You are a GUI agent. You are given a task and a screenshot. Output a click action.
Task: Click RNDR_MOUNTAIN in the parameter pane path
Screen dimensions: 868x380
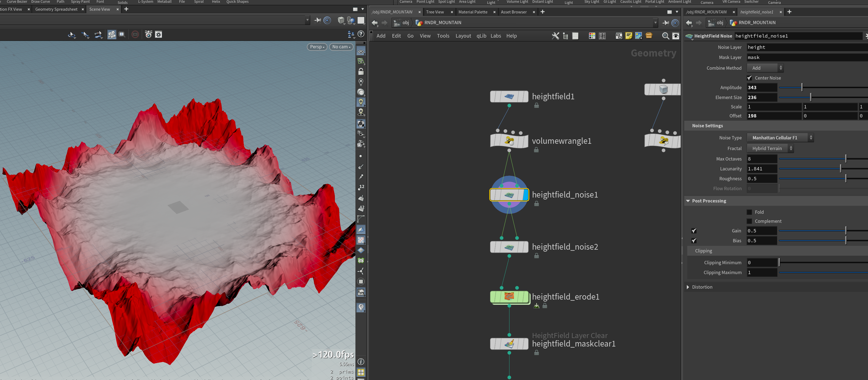757,22
